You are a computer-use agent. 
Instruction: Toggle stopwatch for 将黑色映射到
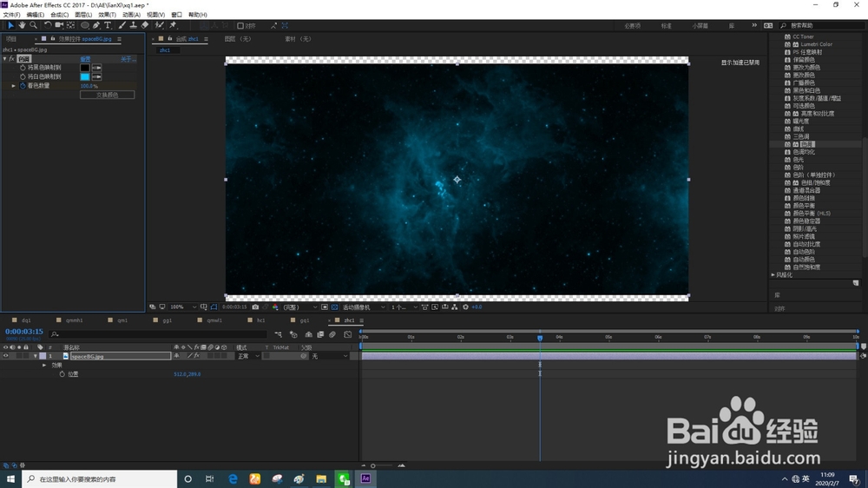(x=23, y=68)
